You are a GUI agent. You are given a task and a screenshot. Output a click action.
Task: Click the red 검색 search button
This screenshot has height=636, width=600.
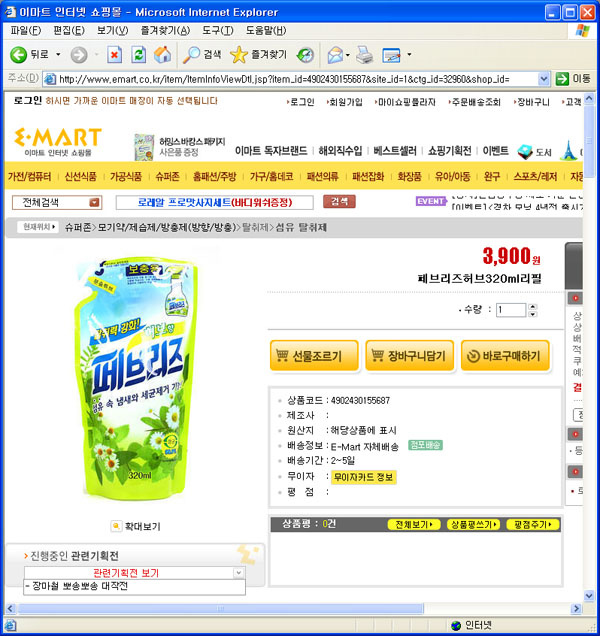(x=339, y=202)
